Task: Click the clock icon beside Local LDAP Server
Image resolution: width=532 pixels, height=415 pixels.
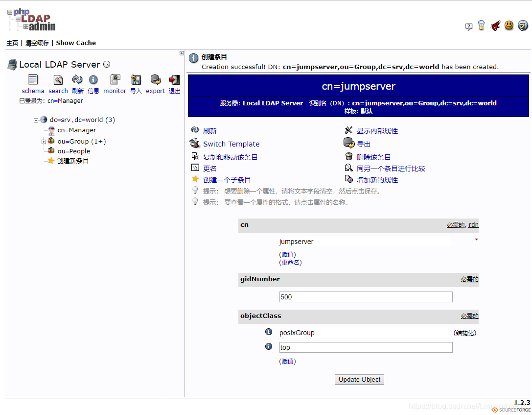Action: [x=107, y=64]
